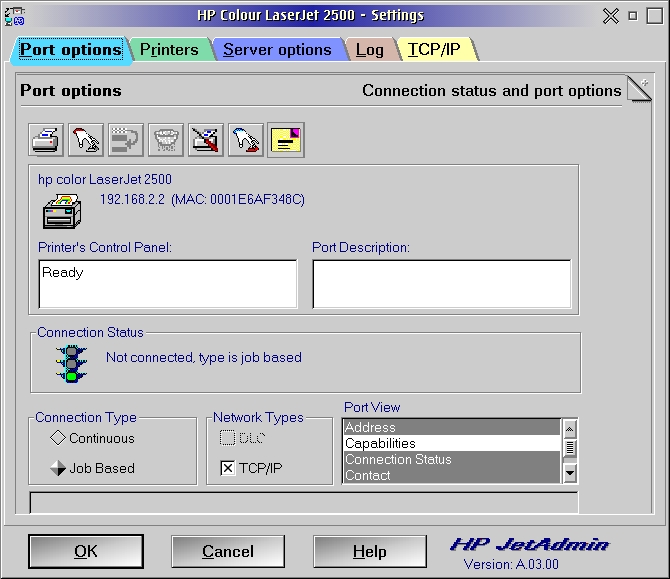
Task: Click the folded page corner icon
Action: 639,89
